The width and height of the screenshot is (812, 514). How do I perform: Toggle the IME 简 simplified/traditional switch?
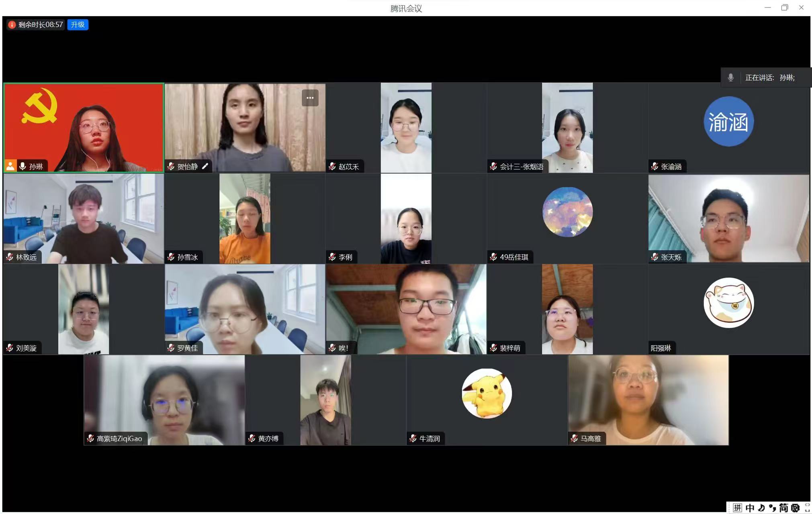(x=783, y=508)
